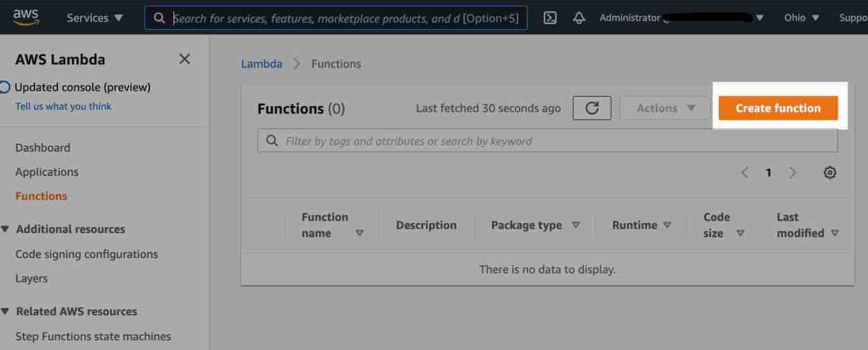Click the Create function button
This screenshot has width=868, height=350.
point(778,108)
